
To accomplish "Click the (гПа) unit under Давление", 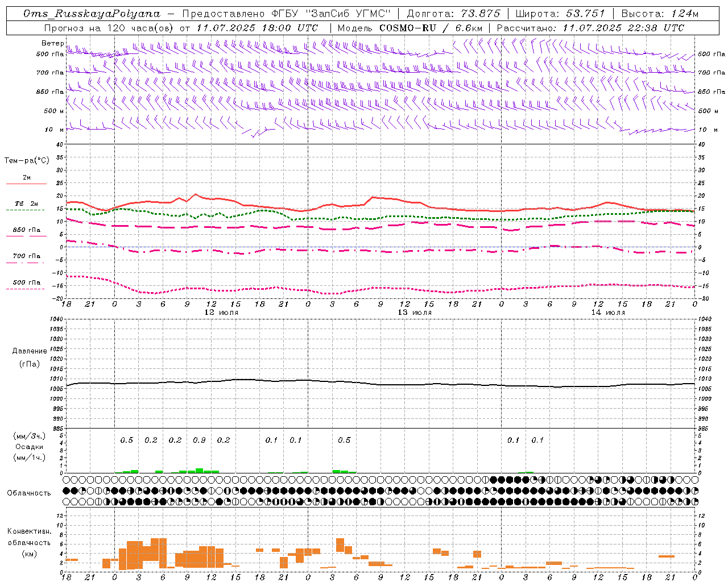I will pyautogui.click(x=29, y=364).
